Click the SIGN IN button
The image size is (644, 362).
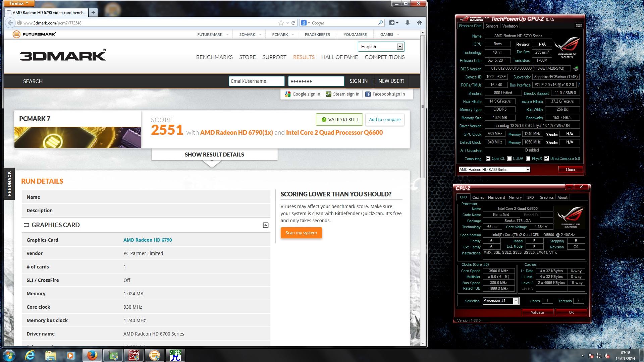pos(358,81)
